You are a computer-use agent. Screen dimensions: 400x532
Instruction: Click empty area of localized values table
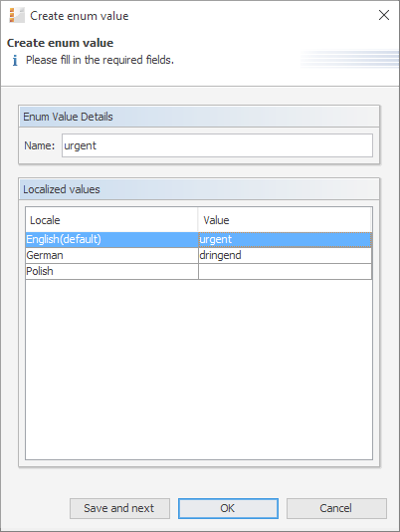[x=199, y=370]
